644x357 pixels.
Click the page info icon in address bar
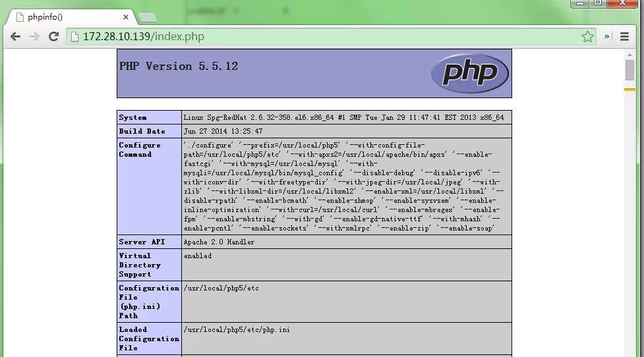(x=74, y=37)
